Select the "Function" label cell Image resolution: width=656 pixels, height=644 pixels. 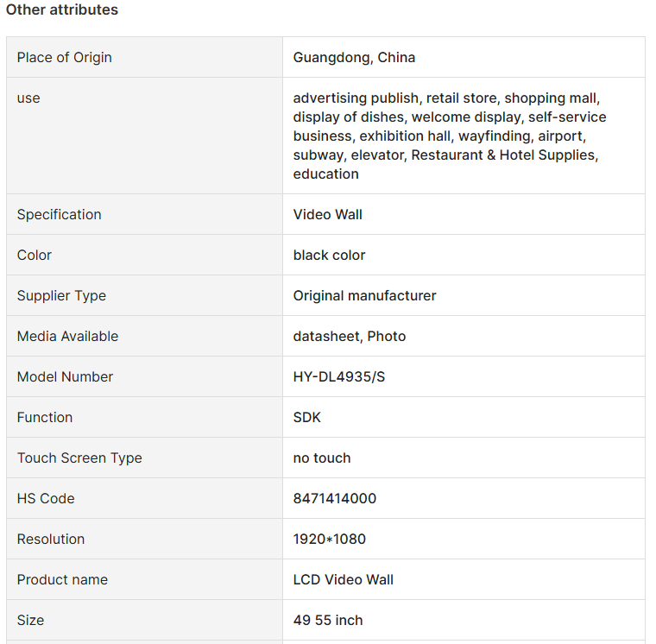point(45,418)
